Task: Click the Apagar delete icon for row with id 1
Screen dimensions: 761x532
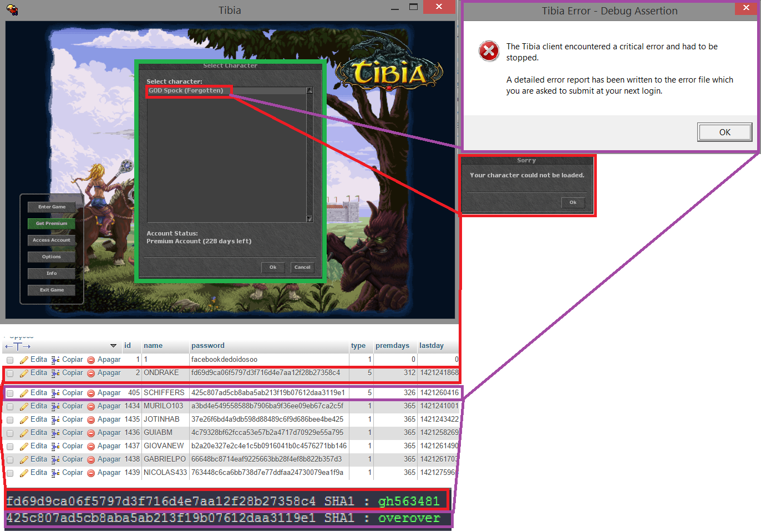Action: [x=91, y=360]
